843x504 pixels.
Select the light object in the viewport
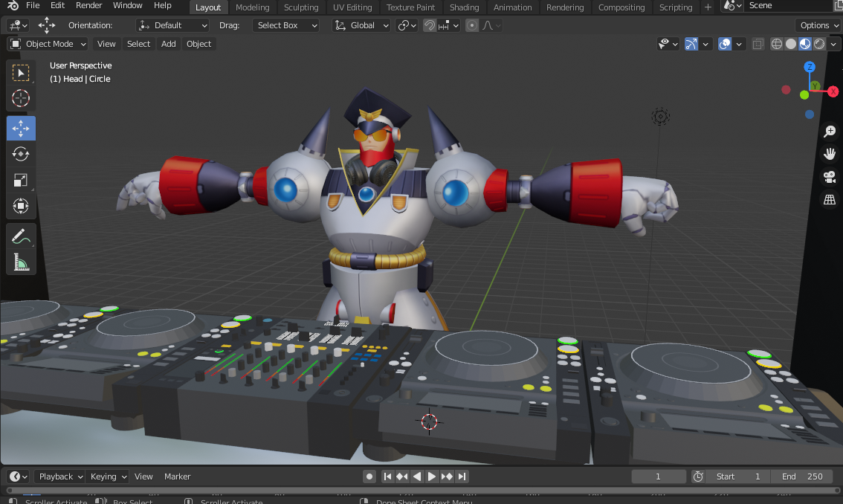tap(660, 116)
